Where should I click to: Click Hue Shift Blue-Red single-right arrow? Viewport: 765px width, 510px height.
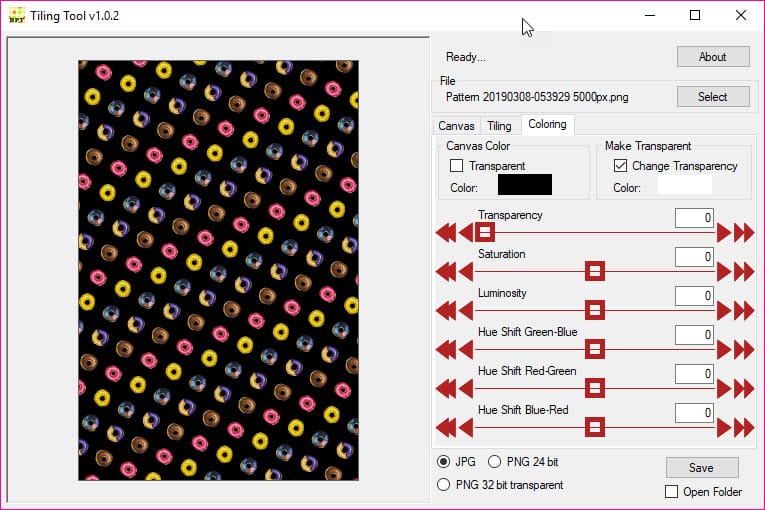(724, 428)
